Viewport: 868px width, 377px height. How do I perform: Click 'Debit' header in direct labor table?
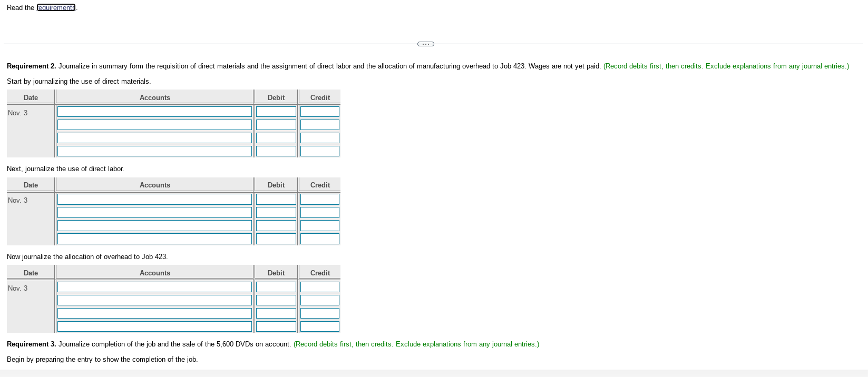tap(276, 185)
